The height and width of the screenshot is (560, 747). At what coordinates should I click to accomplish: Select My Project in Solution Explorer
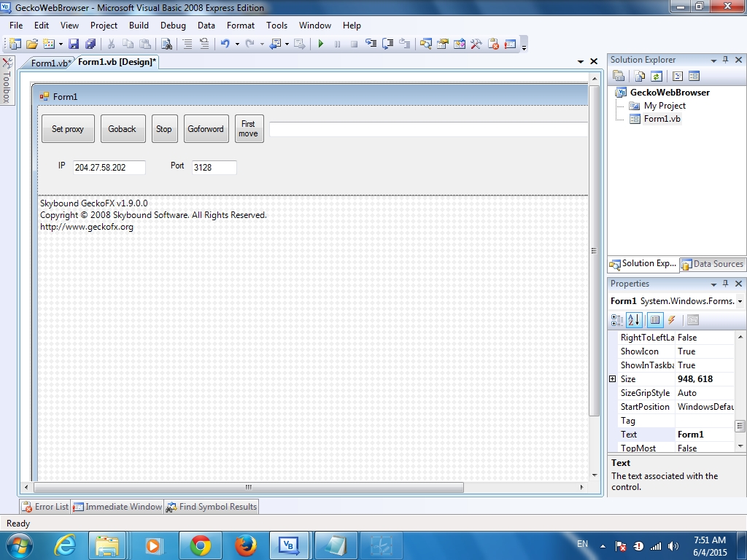664,106
